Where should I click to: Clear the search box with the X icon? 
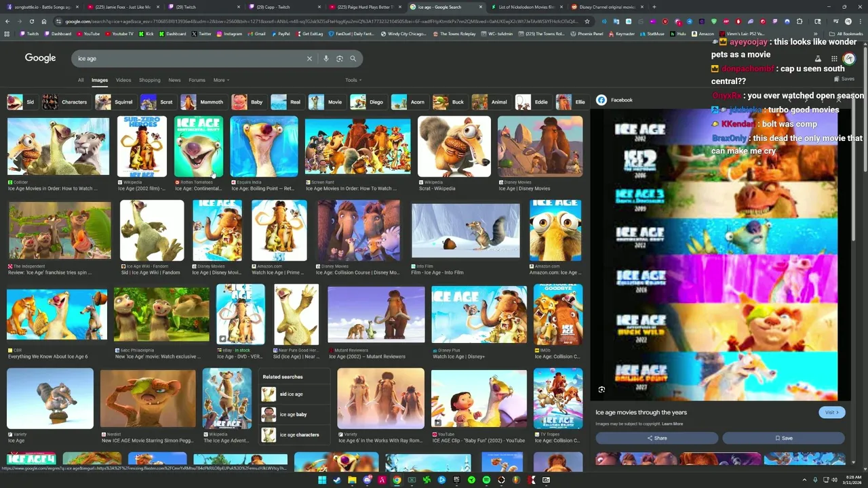click(x=309, y=59)
